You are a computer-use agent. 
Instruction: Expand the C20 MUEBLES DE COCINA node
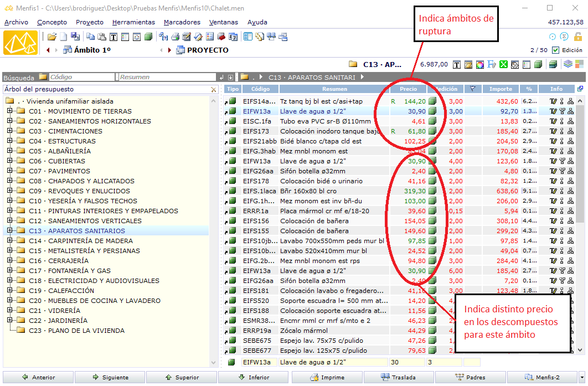click(10, 300)
